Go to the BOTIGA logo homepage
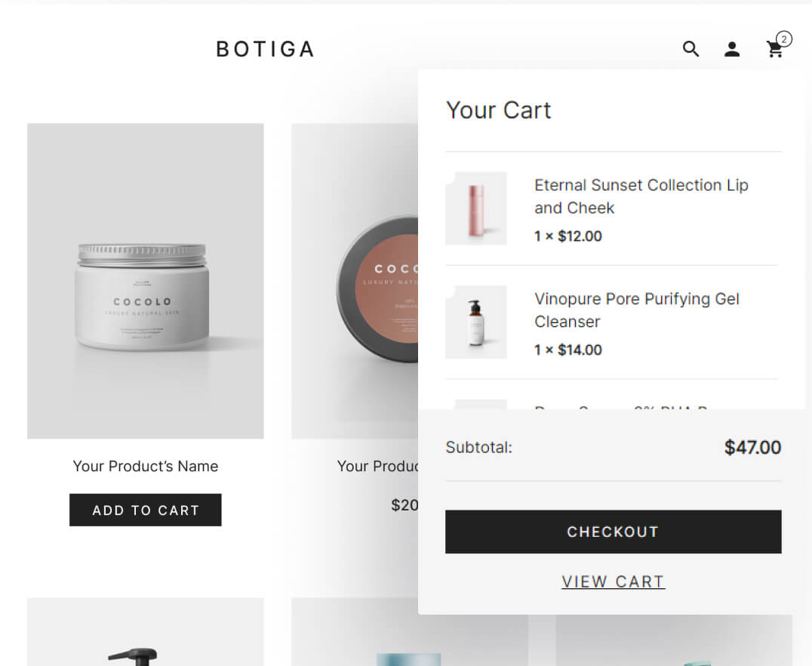Screen dimensions: 812x666 pyautogui.click(x=265, y=49)
